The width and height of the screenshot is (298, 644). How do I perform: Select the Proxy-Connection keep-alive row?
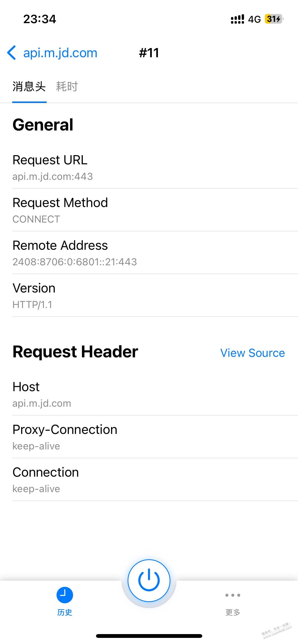[x=149, y=437]
